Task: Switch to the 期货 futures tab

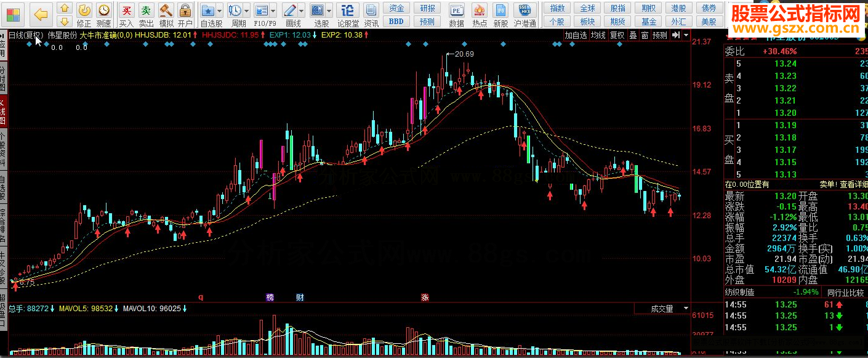Action: tap(618, 22)
